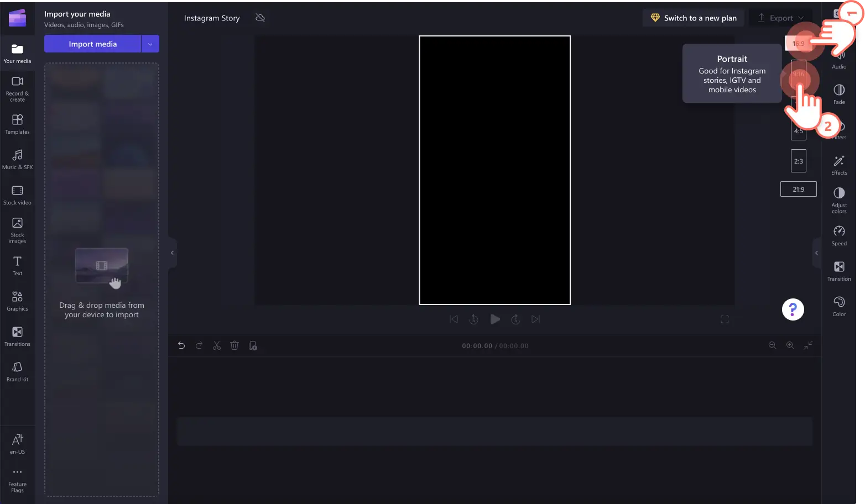Select the 21:9 aspect ratio

coord(799,189)
